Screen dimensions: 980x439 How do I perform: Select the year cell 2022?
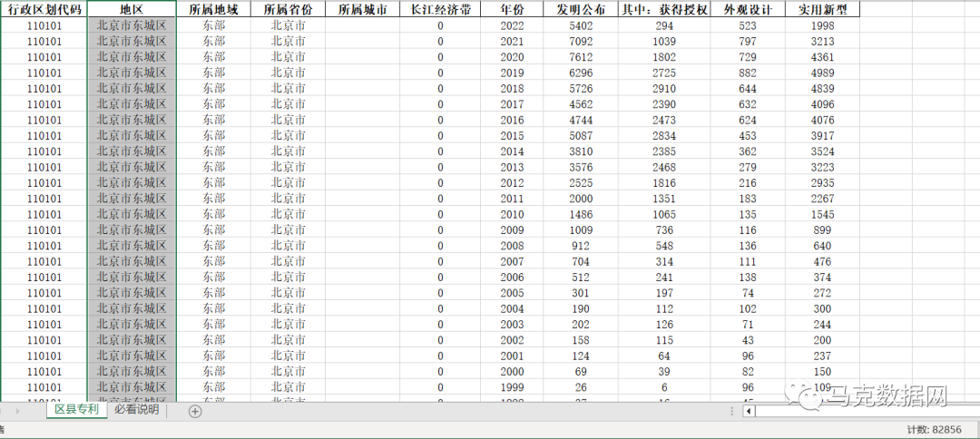point(513,25)
